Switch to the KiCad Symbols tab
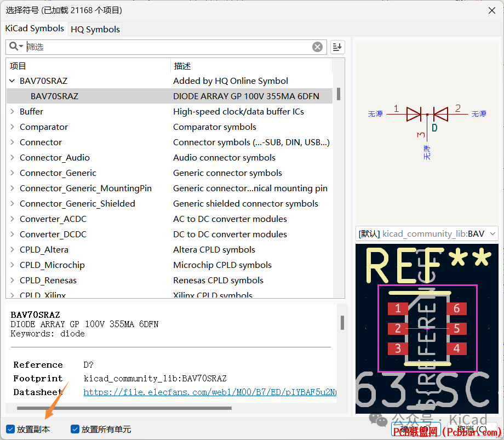The image size is (504, 440). (x=35, y=28)
